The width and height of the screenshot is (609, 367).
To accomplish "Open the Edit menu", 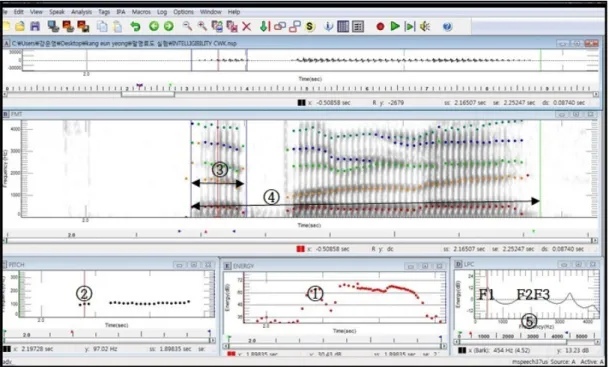I will click(x=19, y=12).
